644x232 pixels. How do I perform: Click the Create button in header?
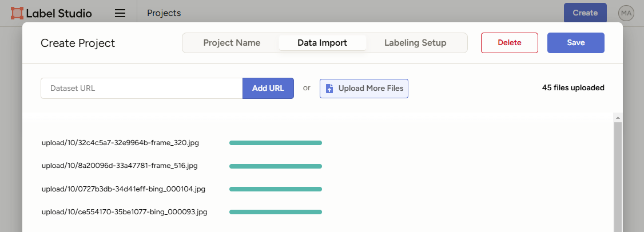[x=585, y=13]
